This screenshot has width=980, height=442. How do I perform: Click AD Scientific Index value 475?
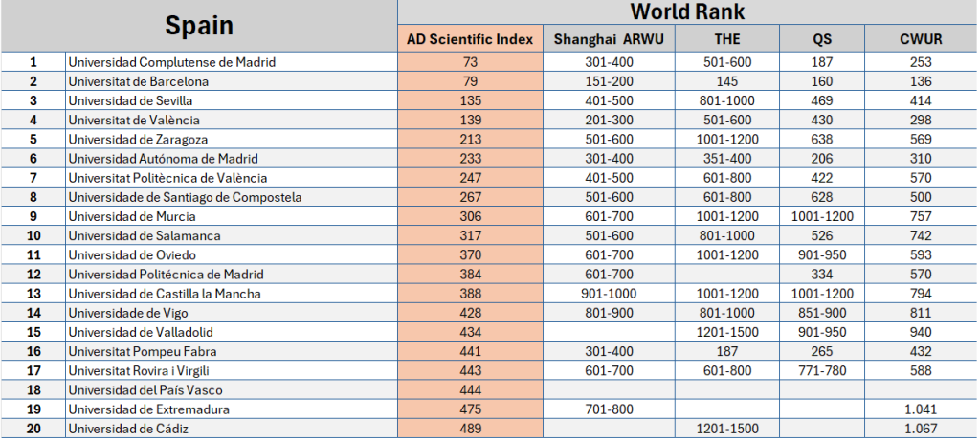tap(470, 409)
